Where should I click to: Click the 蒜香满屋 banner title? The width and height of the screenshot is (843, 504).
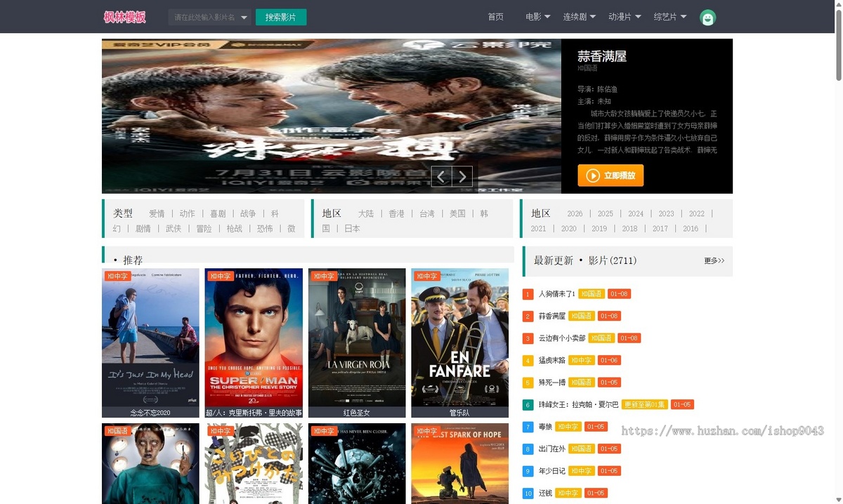(x=602, y=56)
